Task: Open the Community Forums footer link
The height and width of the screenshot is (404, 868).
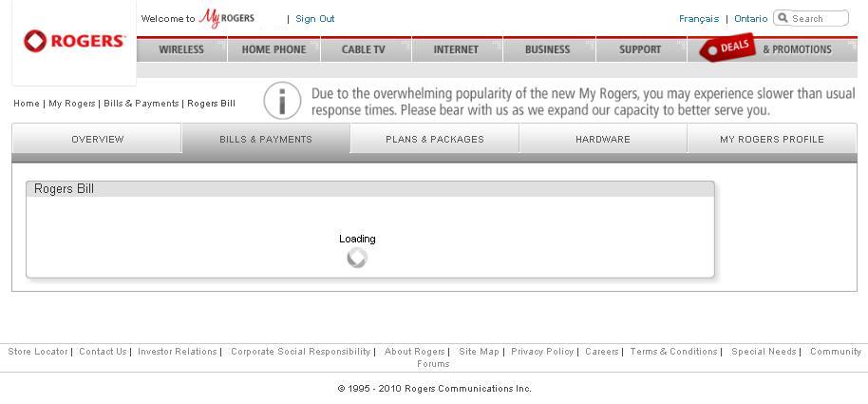Action: pyautogui.click(x=836, y=352)
